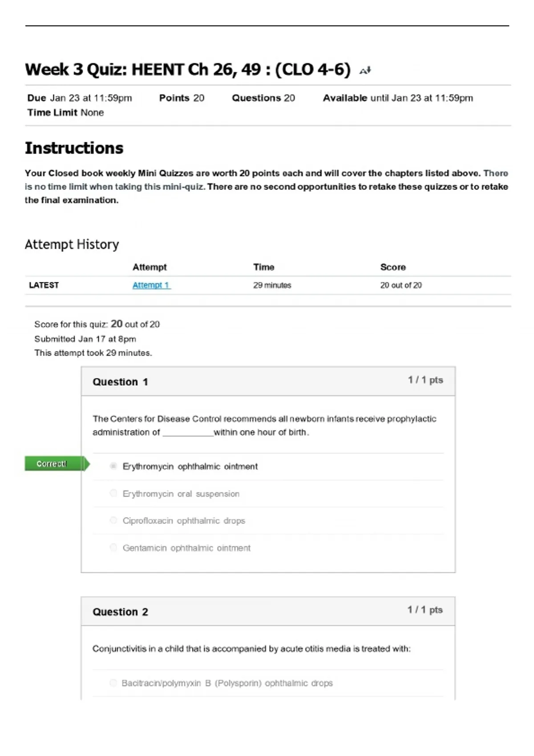Click the Question 1 header
The width and height of the screenshot is (534, 756).
tap(120, 382)
